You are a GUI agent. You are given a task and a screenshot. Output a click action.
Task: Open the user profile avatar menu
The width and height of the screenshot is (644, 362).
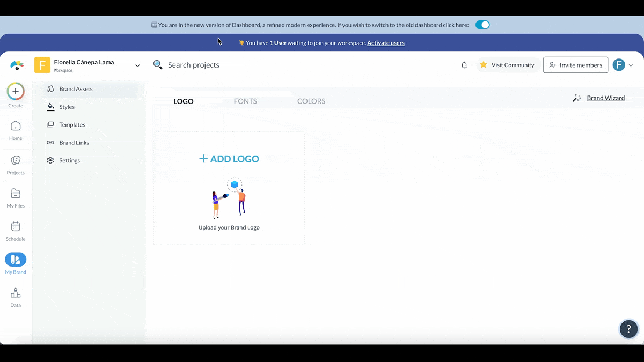(x=623, y=65)
